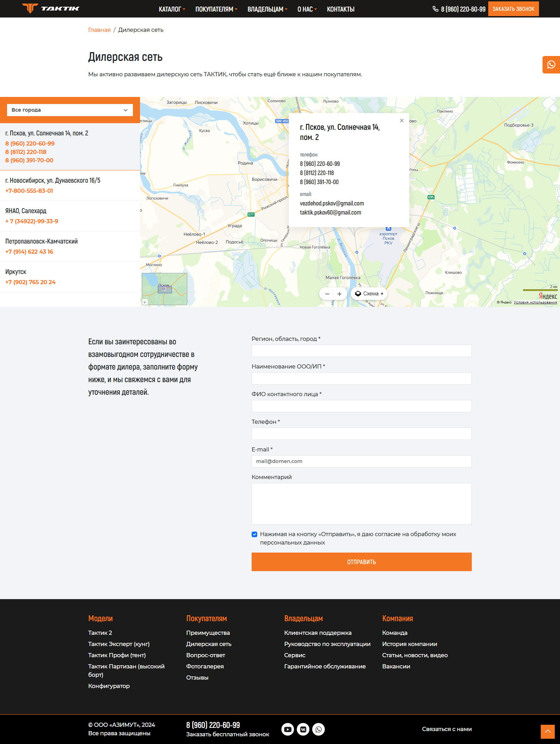Open footer link Преимущества
Viewport: 560px width, 744px height.
[208, 633]
